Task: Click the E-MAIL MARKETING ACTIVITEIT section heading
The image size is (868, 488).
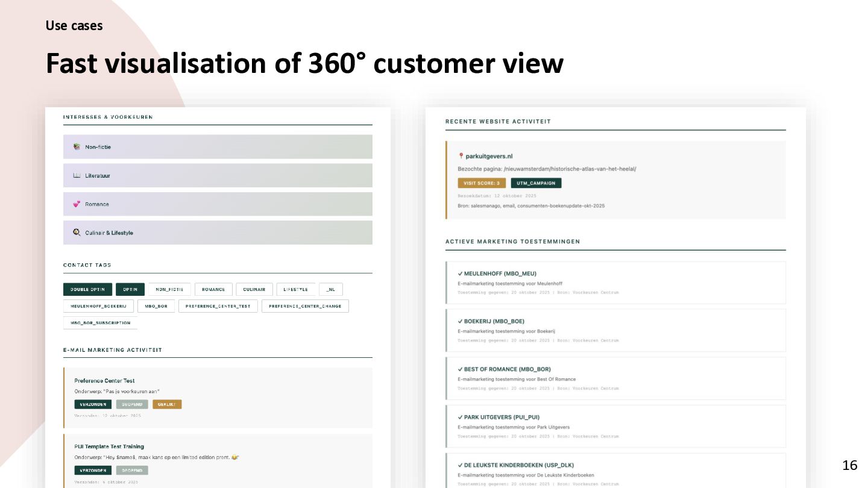Action: tap(113, 350)
